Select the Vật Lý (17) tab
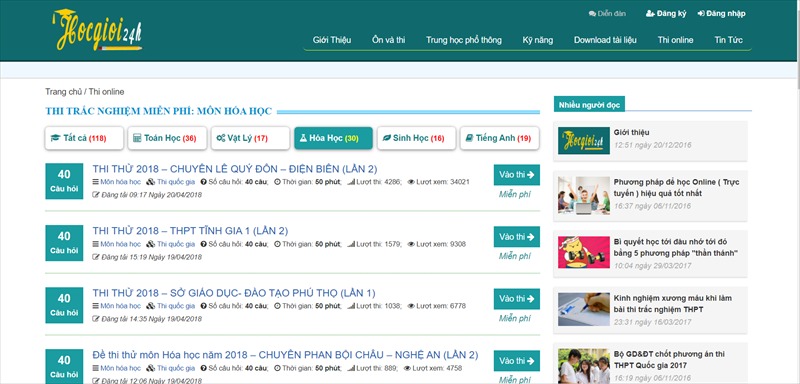The width and height of the screenshot is (800, 384). pos(251,138)
